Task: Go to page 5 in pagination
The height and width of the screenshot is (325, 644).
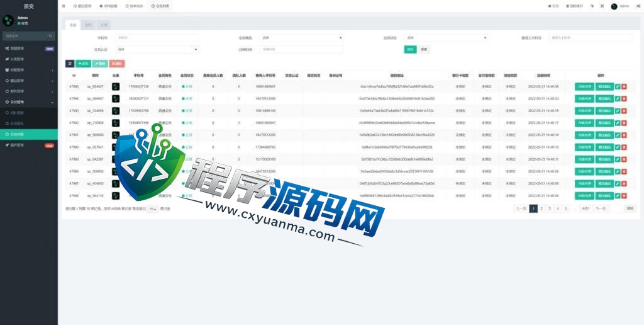Action: click(565, 208)
